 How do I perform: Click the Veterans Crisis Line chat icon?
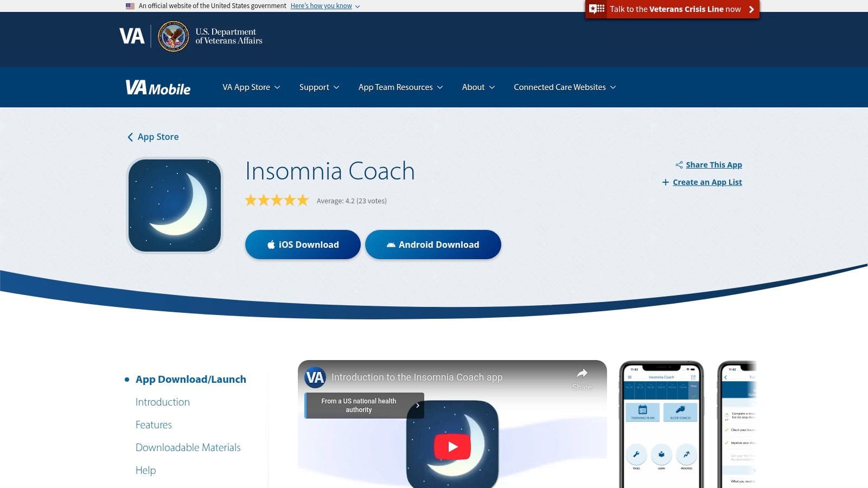click(597, 9)
